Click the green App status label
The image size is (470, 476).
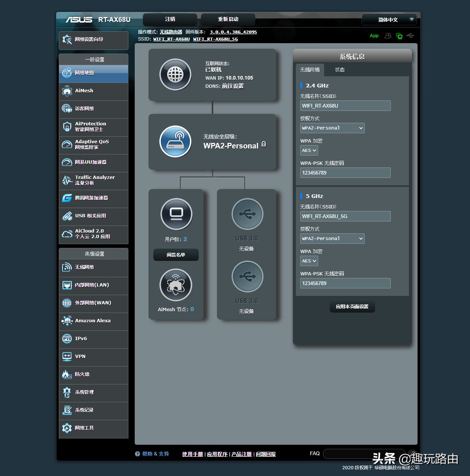click(374, 36)
